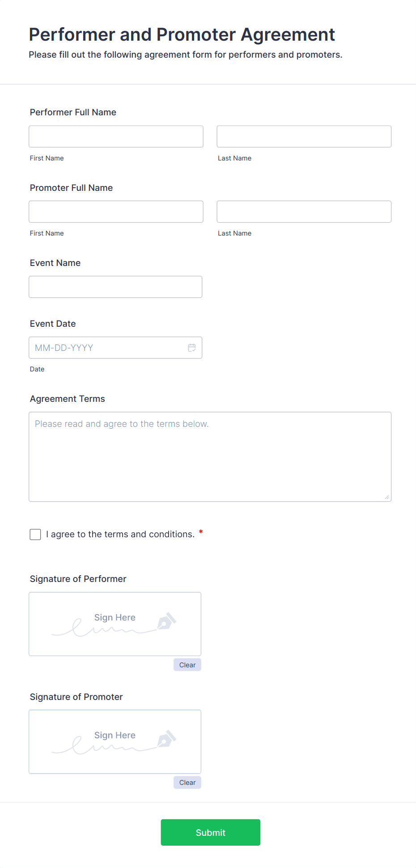This screenshot has height=868, width=416.
Task: Click the Promoter Last Name input
Action: [x=303, y=211]
